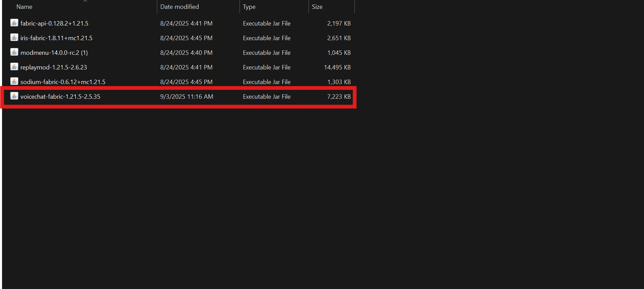This screenshot has width=644, height=289.
Task: Sort files by the Name column header
Action: (x=24, y=7)
